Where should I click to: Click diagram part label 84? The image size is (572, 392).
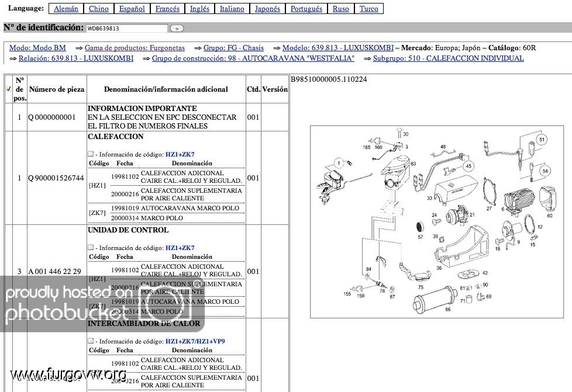point(368,269)
